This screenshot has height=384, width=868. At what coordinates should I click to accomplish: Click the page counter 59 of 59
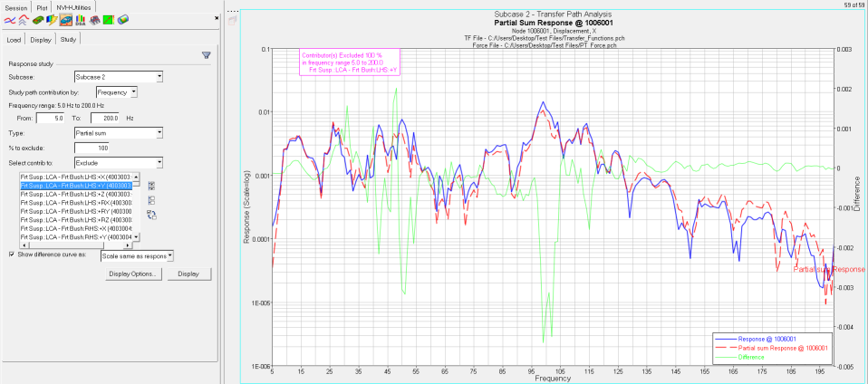(x=854, y=4)
